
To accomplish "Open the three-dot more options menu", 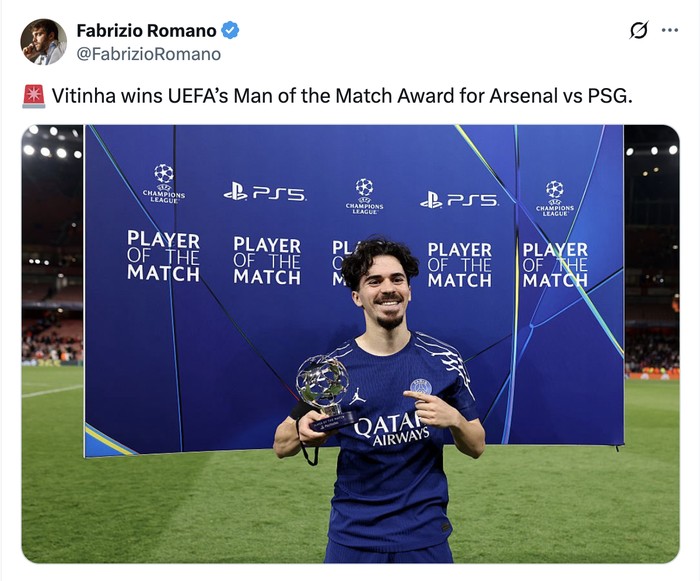I will point(670,30).
